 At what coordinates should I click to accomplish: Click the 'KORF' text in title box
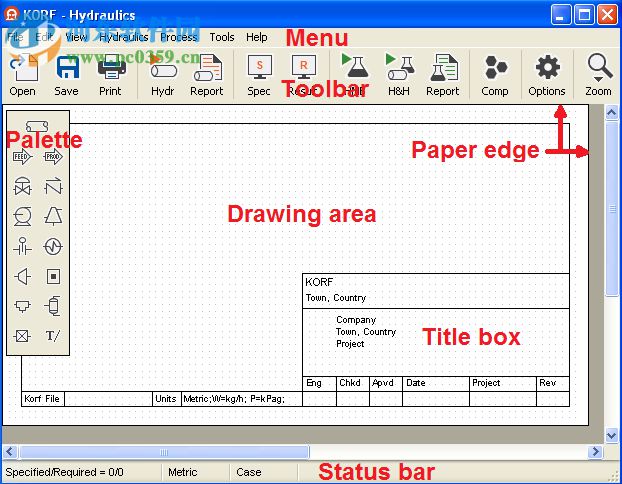pos(319,282)
